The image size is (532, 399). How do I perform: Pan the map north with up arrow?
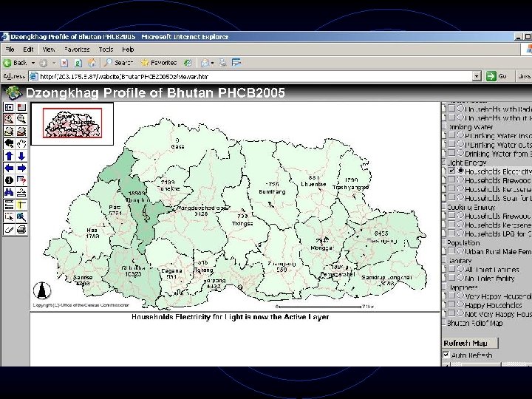pyautogui.click(x=9, y=156)
